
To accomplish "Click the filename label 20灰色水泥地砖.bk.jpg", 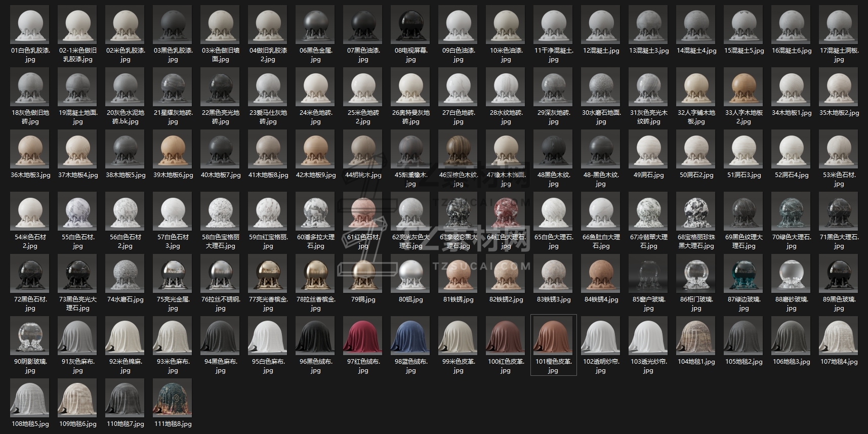I will (125, 117).
